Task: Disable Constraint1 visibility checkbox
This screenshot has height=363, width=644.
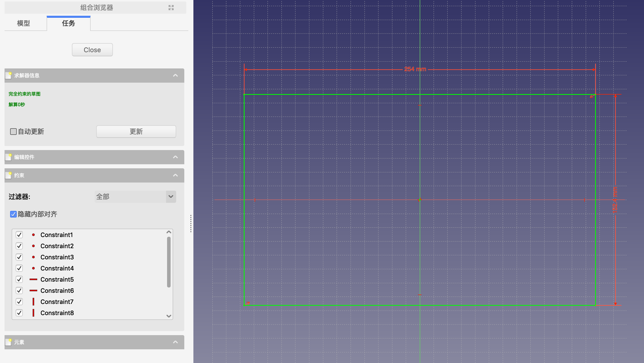Action: (x=19, y=235)
